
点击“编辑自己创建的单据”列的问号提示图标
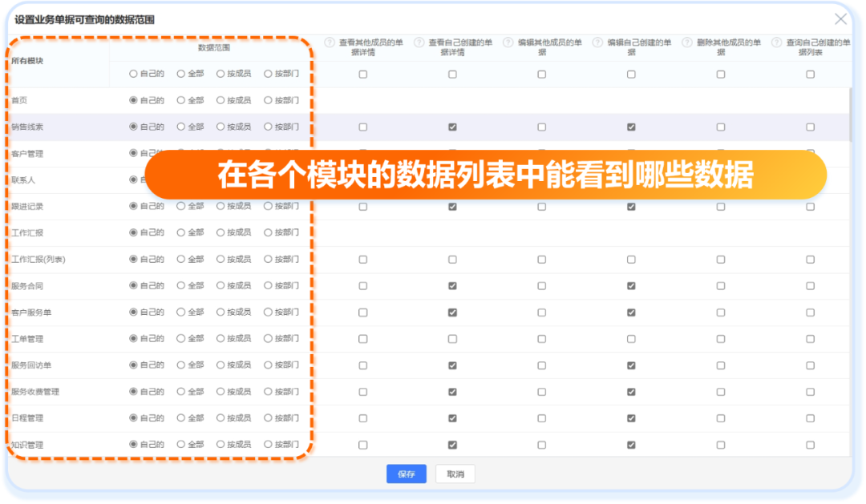[x=596, y=42]
